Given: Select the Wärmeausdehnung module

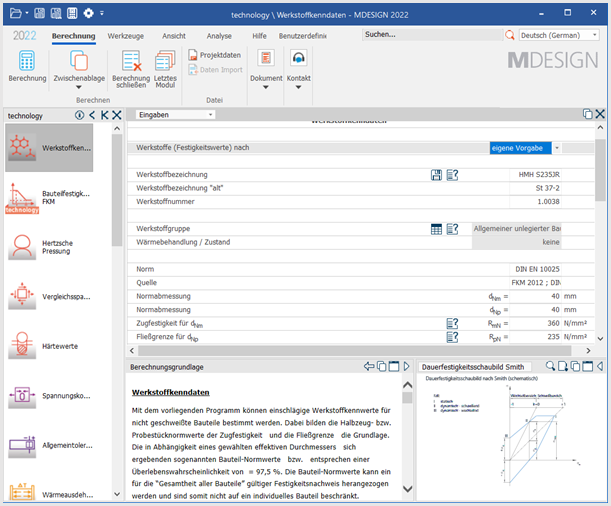Looking at the screenshot, I should point(49,492).
